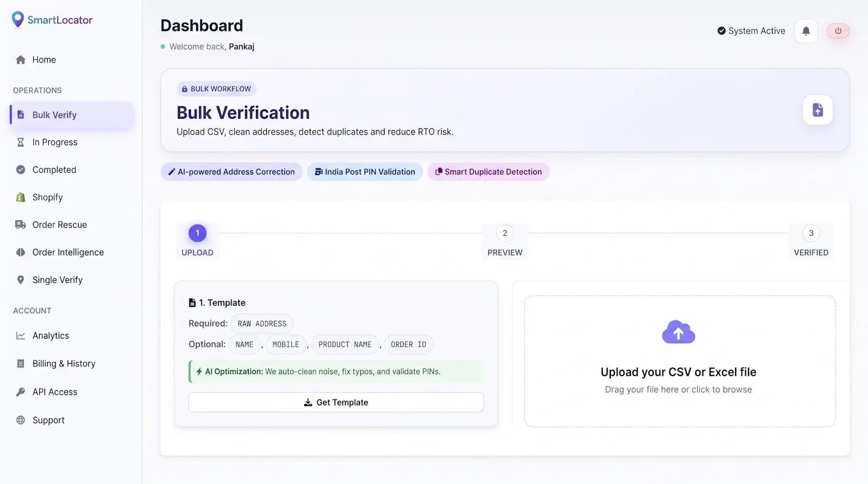Click the BULK WORKFLOW badge
868x484 pixels.
click(x=216, y=89)
